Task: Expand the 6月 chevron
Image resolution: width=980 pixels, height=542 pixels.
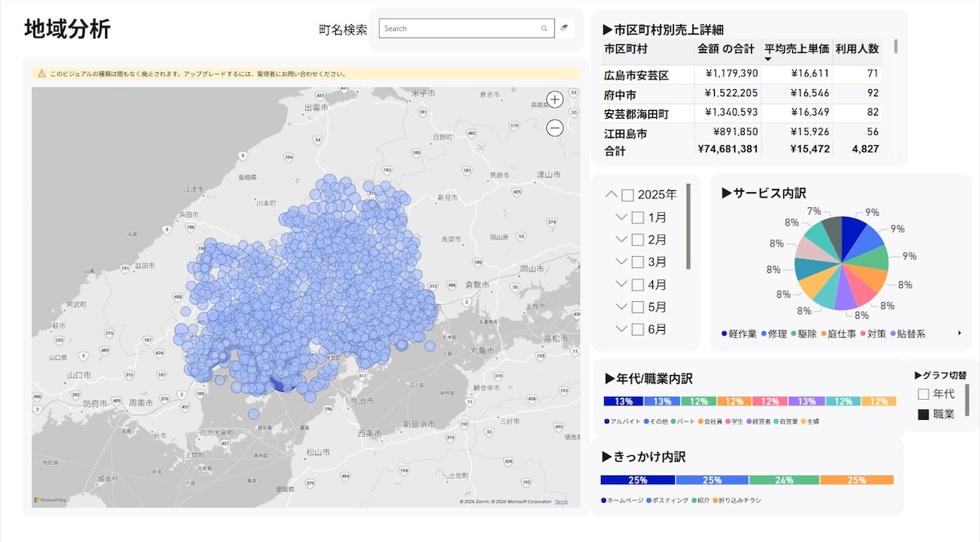Action: pyautogui.click(x=621, y=329)
